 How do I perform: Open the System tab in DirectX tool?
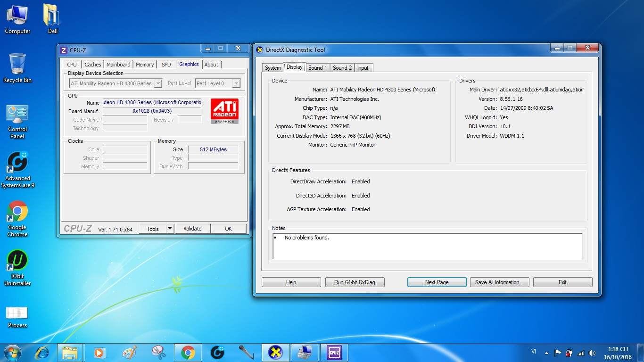(272, 68)
